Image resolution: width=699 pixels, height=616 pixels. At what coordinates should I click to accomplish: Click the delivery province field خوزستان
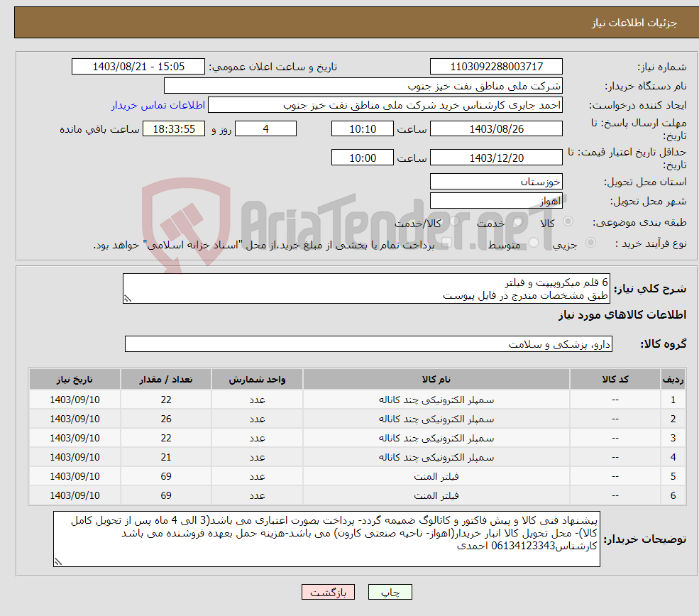[496, 182]
